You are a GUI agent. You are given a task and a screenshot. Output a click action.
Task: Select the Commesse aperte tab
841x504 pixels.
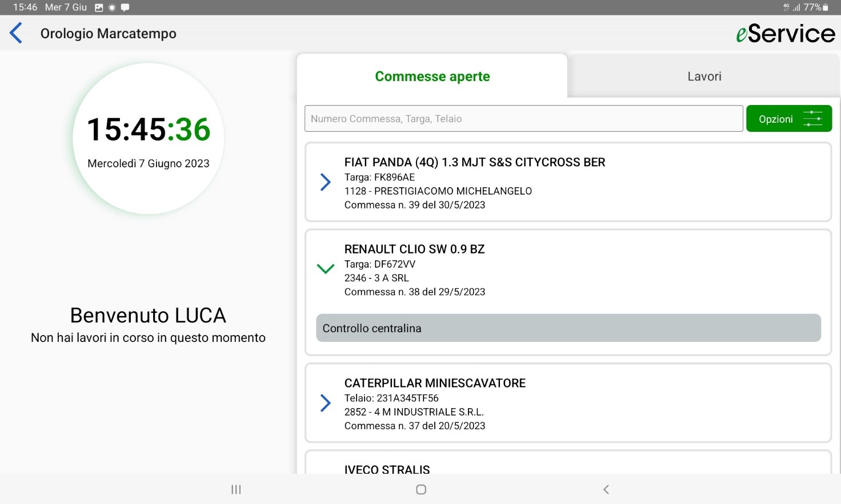pyautogui.click(x=432, y=76)
